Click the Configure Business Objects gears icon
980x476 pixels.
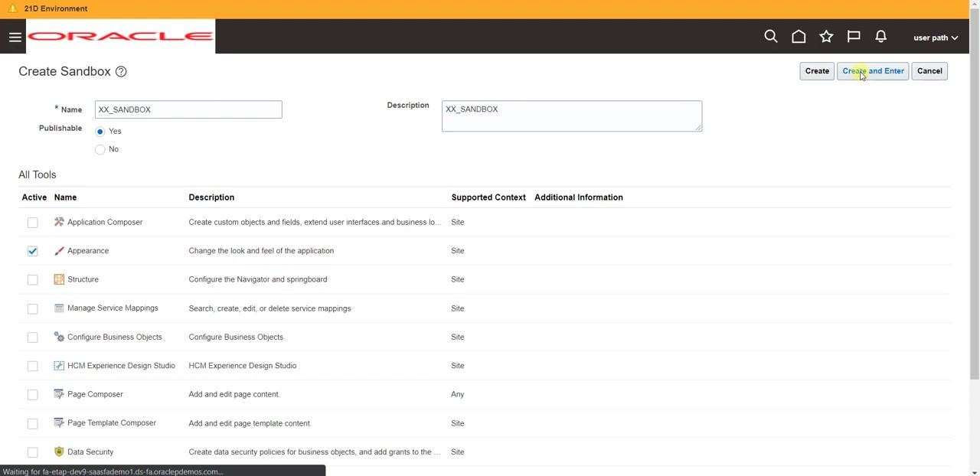[59, 337]
